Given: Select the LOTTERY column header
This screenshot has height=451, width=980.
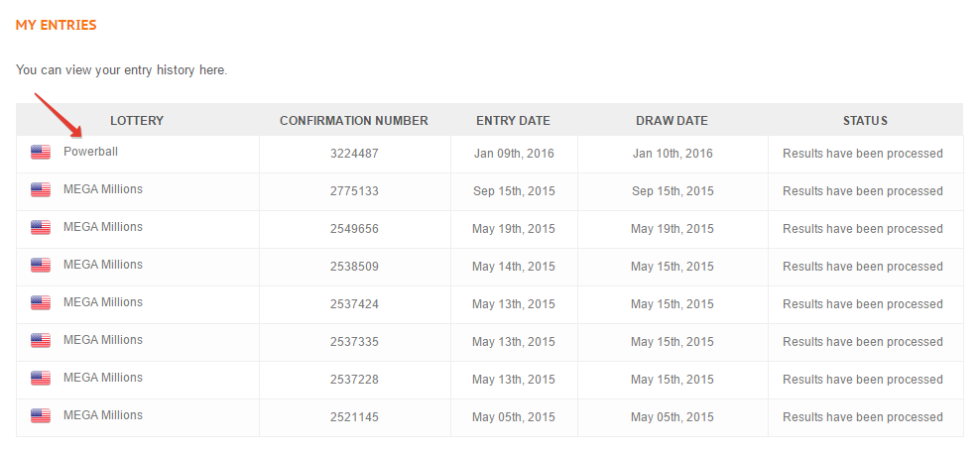Looking at the screenshot, I should click(137, 121).
